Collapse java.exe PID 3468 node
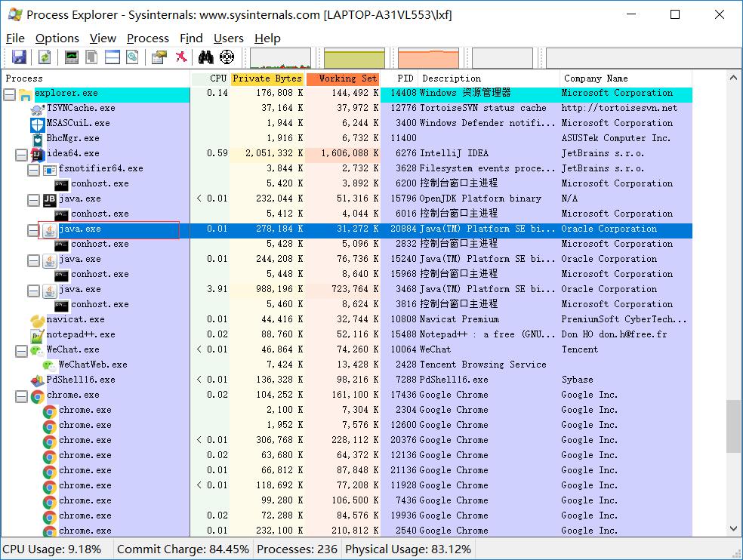 pos(34,291)
